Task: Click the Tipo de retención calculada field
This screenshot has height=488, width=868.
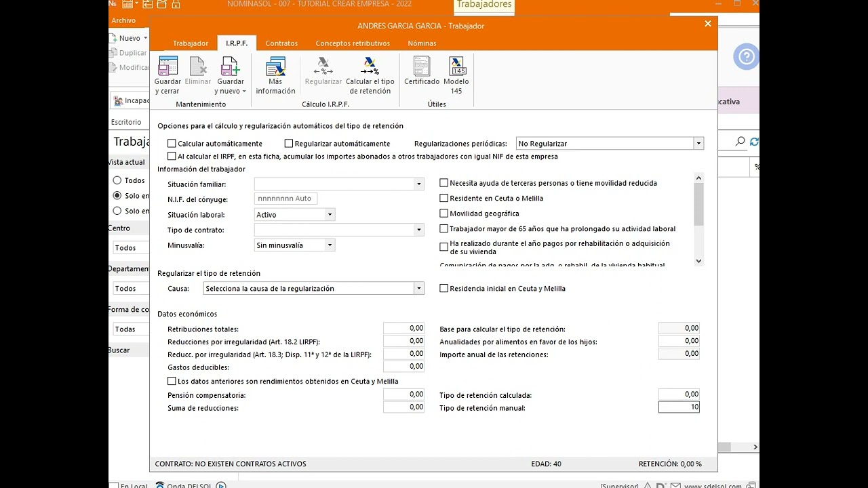Action: tap(679, 394)
